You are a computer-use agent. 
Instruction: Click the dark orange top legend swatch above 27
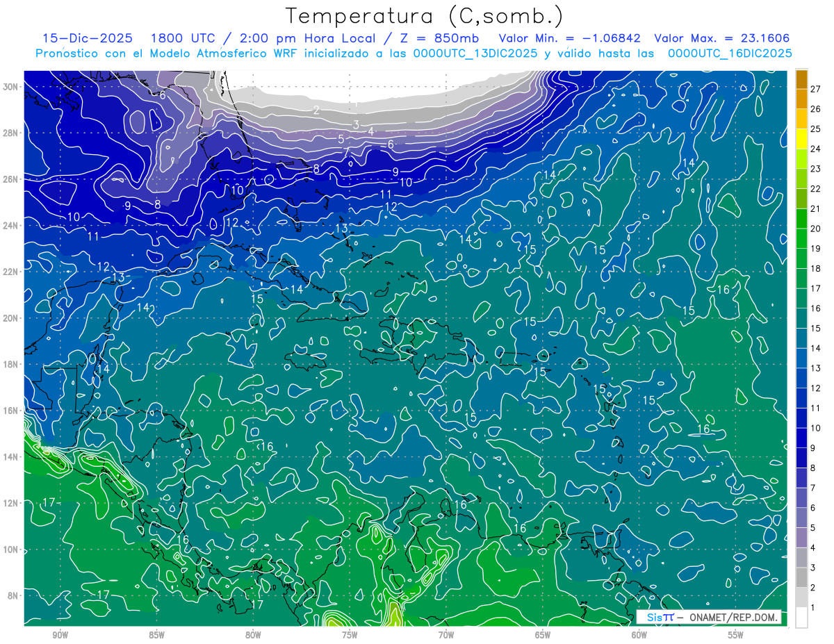click(801, 79)
